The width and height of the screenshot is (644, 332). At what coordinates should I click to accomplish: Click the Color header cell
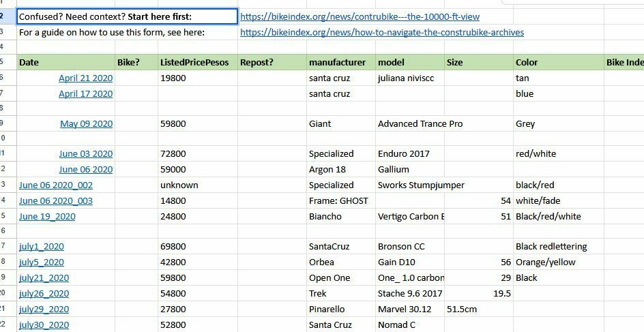pyautogui.click(x=557, y=62)
